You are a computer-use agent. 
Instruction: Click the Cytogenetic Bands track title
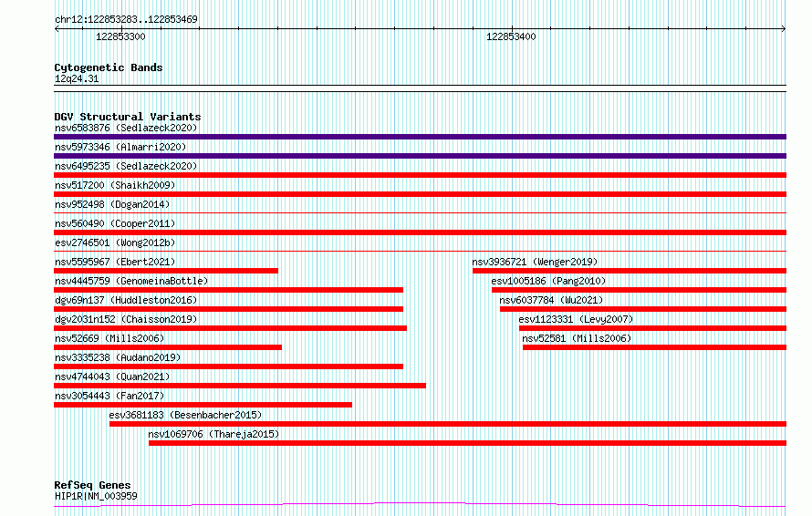pyautogui.click(x=109, y=67)
